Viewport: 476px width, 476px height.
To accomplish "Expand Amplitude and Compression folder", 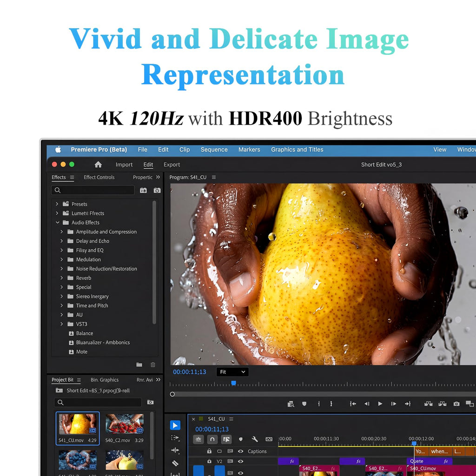I will (x=62, y=231).
